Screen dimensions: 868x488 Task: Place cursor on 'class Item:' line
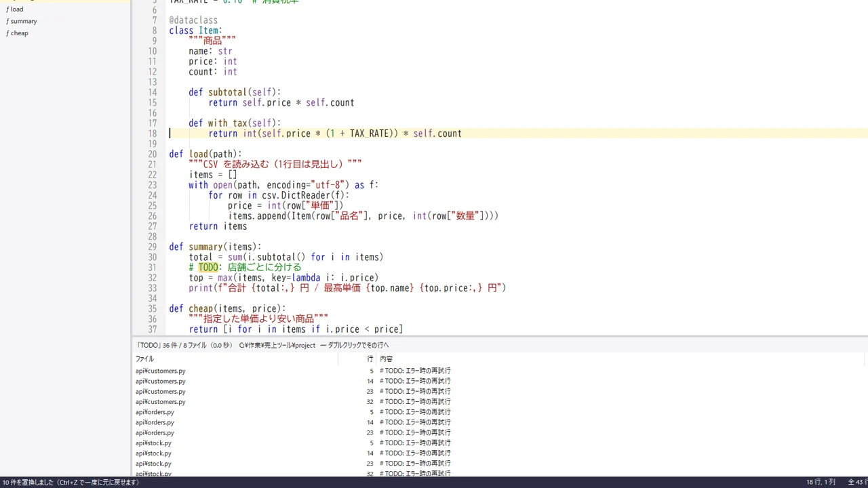click(196, 30)
